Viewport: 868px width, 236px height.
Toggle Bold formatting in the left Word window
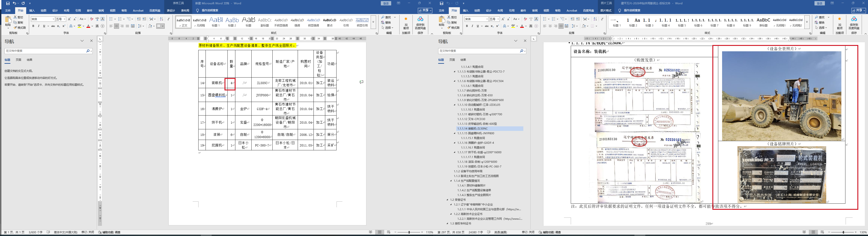point(33,26)
